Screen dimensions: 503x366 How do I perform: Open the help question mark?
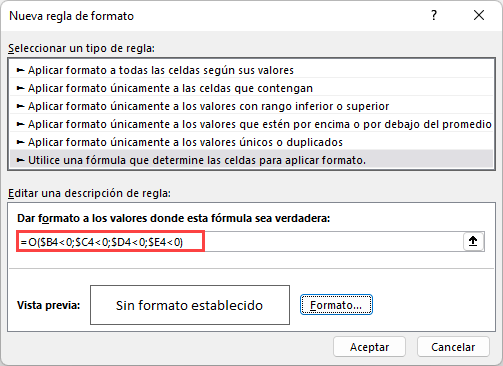coord(434,15)
